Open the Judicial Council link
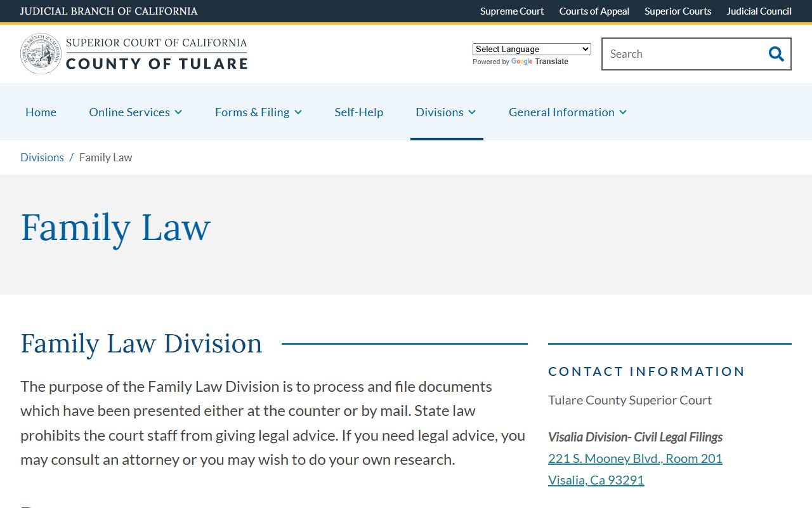 click(x=759, y=11)
